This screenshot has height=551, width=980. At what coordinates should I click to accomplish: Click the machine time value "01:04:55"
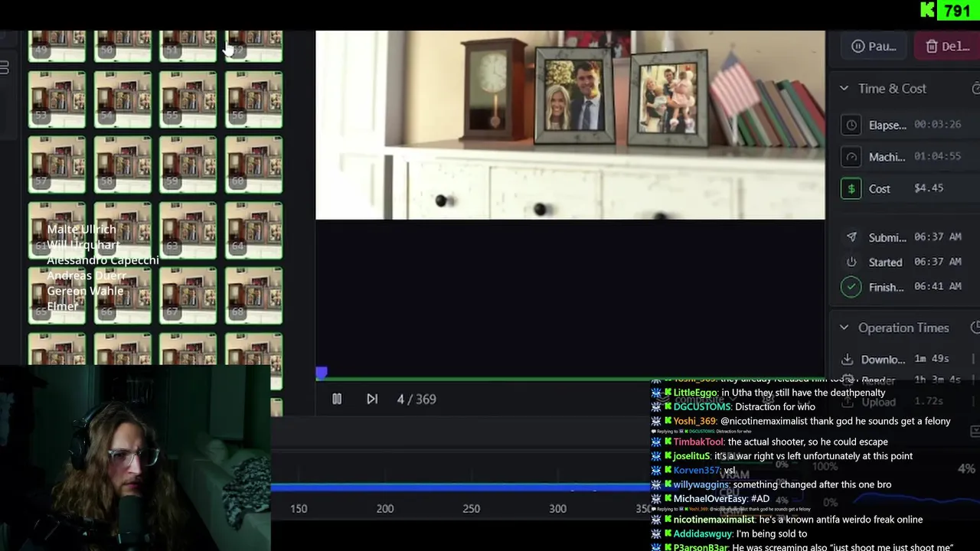938,157
